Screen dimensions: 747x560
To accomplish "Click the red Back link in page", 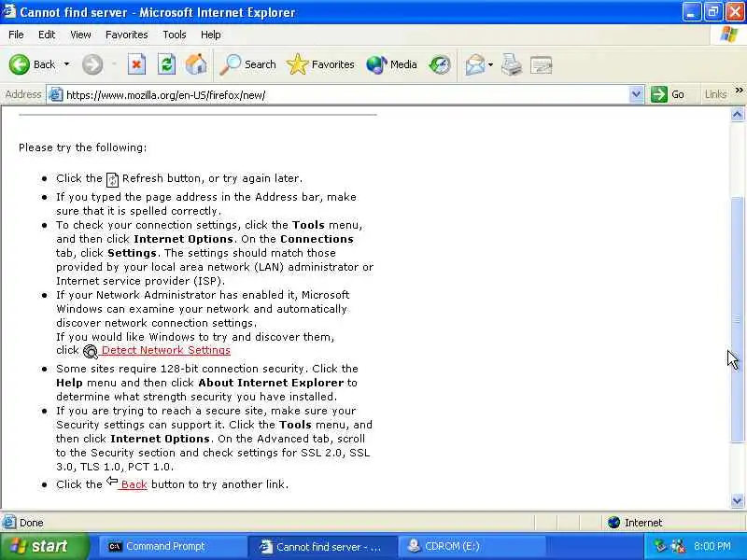I will (x=134, y=484).
